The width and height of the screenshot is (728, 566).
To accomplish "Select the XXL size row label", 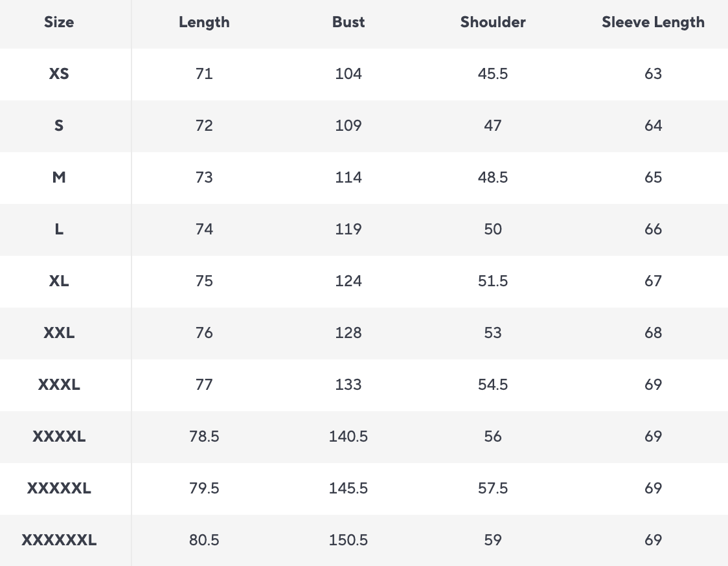I will [59, 333].
